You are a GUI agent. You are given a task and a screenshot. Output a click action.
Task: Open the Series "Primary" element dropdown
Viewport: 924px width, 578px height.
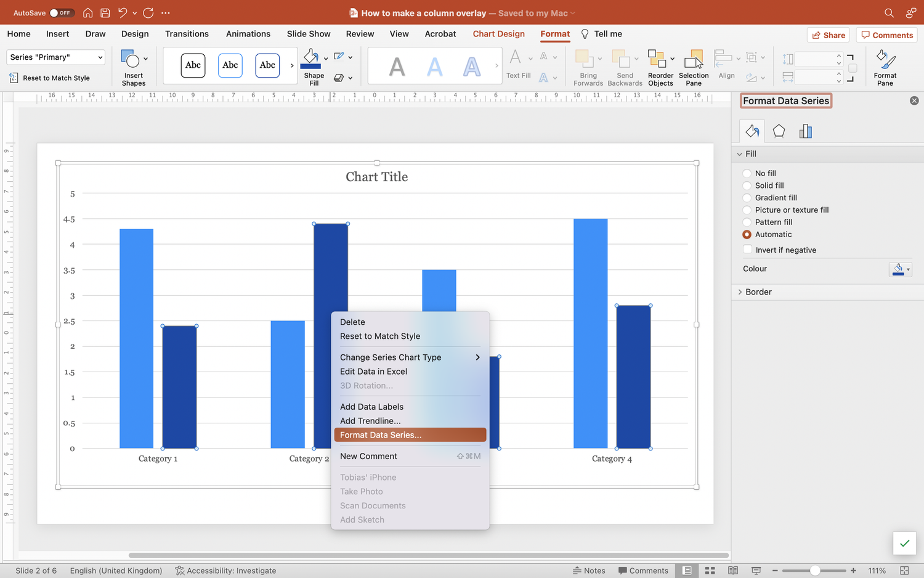coord(56,57)
